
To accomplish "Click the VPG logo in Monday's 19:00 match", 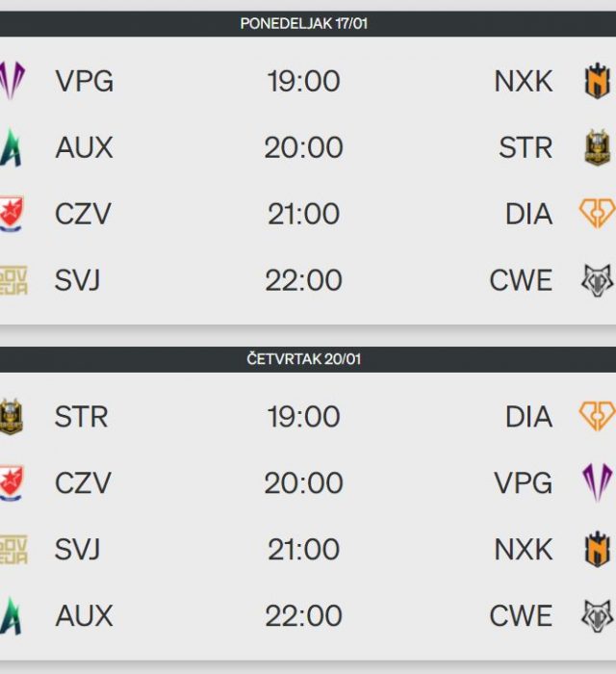I will (13, 81).
